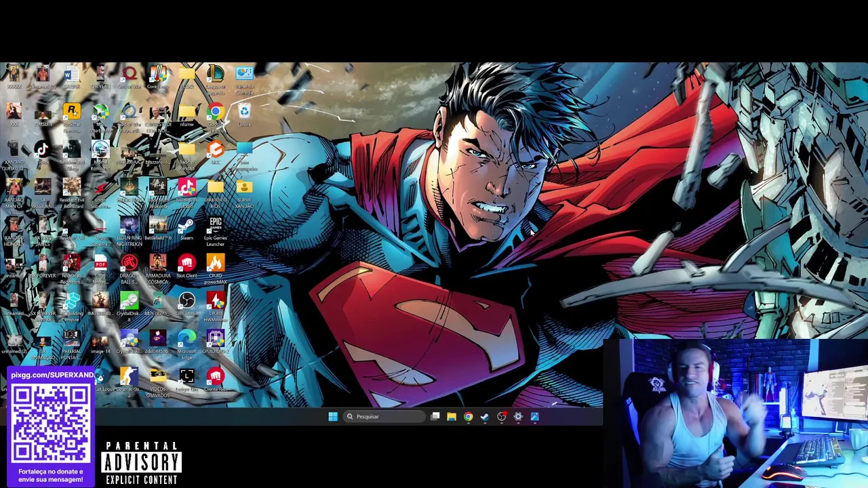Select the XANDÃO HEINEKEN image file
Viewport: 868px width, 488px height.
(14, 232)
